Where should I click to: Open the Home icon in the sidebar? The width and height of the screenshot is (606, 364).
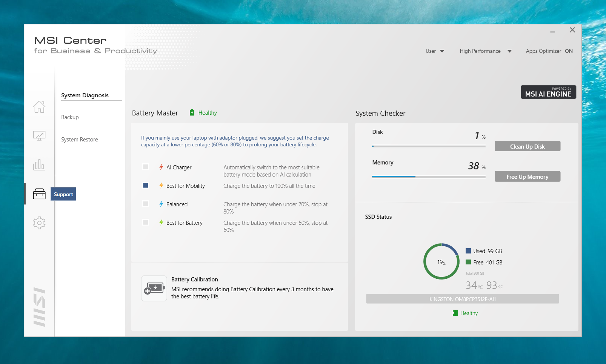(39, 107)
